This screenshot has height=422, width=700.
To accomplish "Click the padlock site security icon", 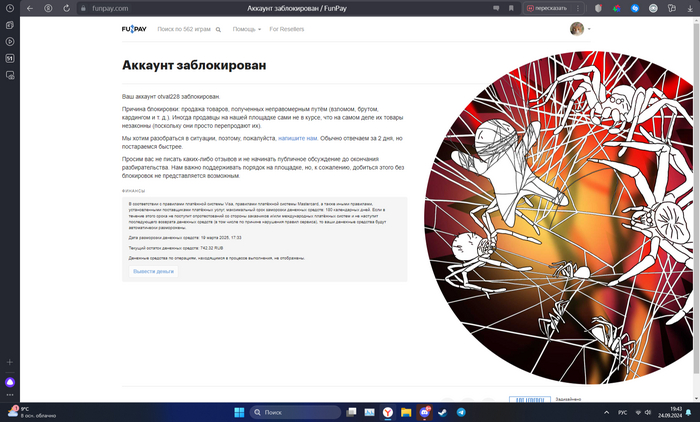I will pos(83,8).
